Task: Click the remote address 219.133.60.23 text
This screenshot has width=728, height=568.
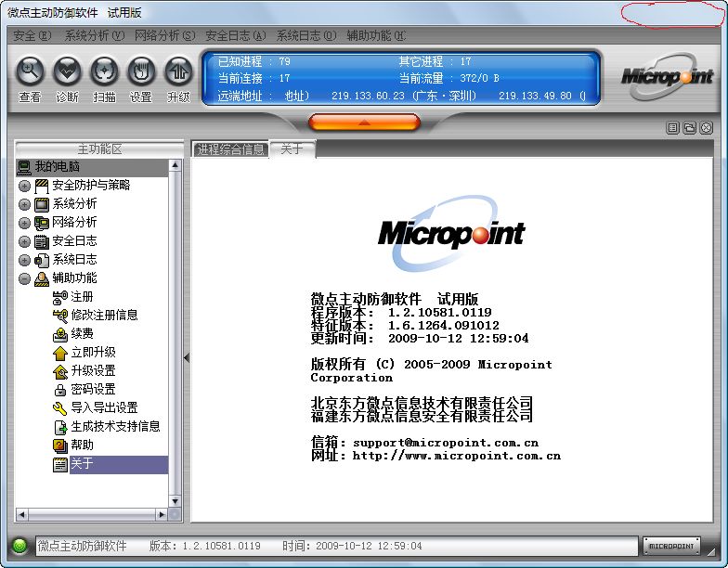Action: 368,97
